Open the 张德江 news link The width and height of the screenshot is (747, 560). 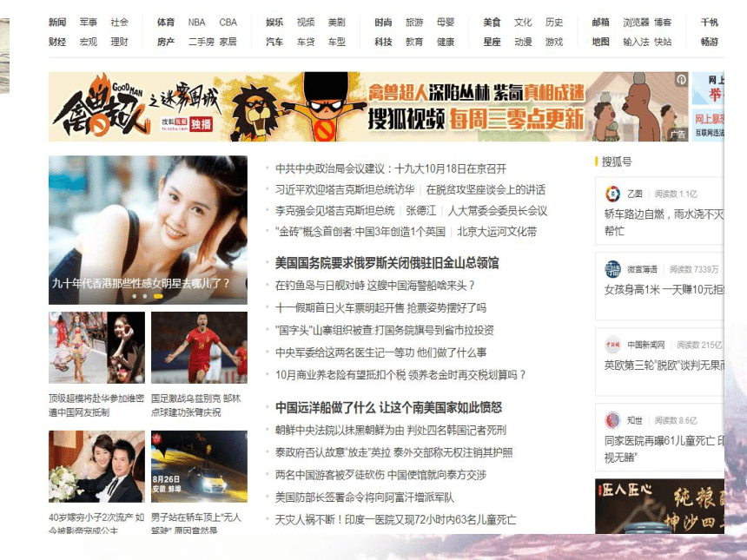click(x=421, y=210)
